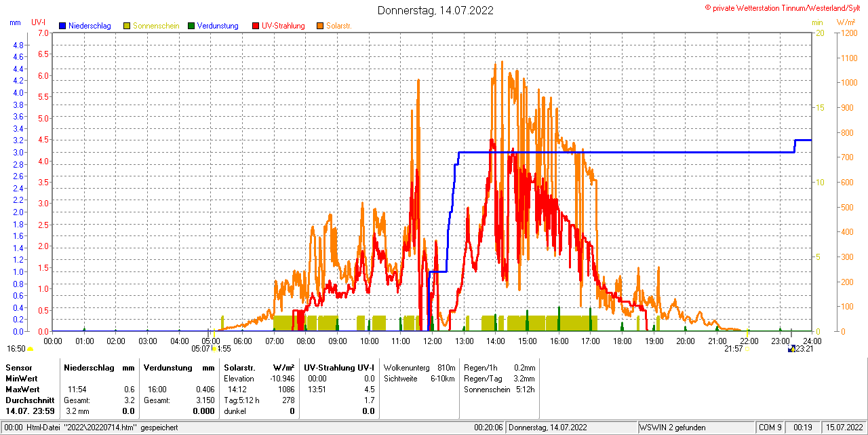Click the moonset icon next to 16:50
The height and width of the screenshot is (435, 868).
(30, 349)
